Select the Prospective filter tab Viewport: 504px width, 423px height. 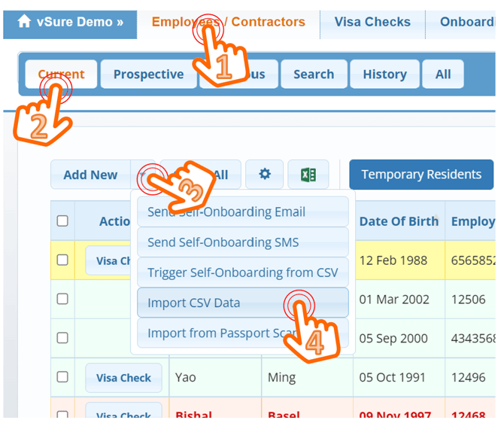coord(148,74)
